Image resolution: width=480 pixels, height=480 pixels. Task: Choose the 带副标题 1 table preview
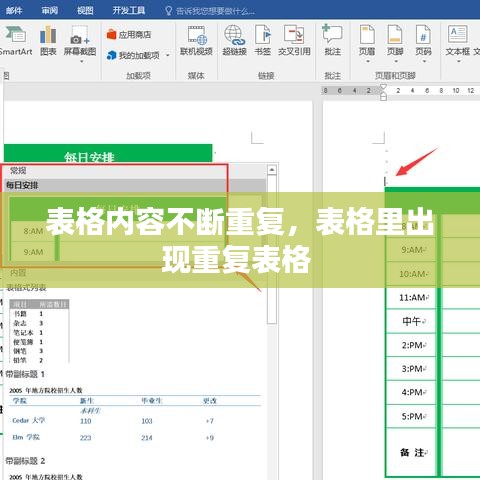click(x=135, y=416)
